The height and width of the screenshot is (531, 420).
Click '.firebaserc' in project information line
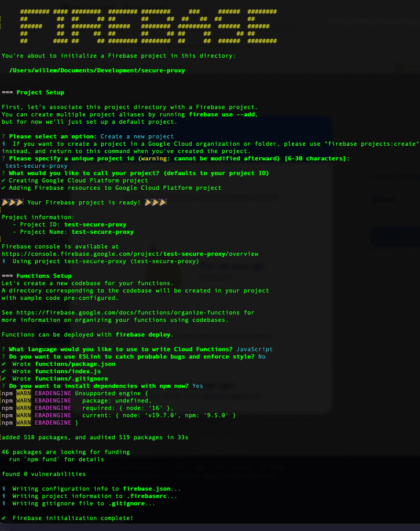147,496
